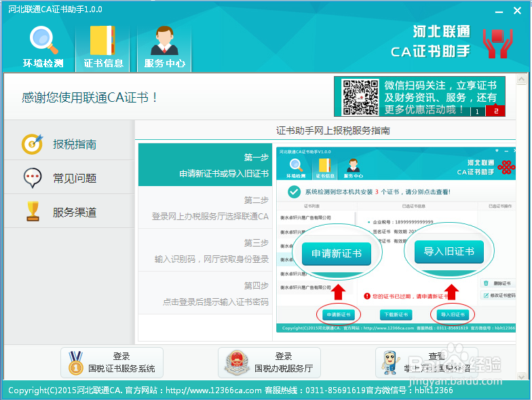532x400 pixels.
Task: Switch banner to slide 2
Action: tap(495, 111)
